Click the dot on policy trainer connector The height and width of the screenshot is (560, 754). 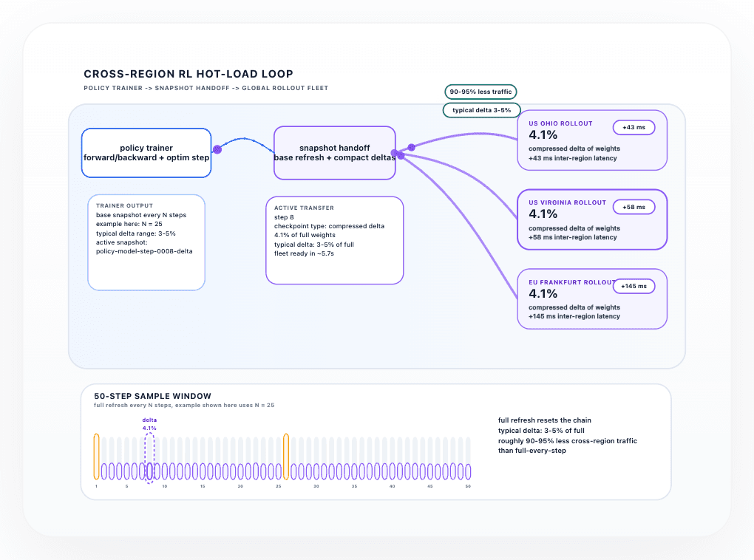[x=217, y=149]
